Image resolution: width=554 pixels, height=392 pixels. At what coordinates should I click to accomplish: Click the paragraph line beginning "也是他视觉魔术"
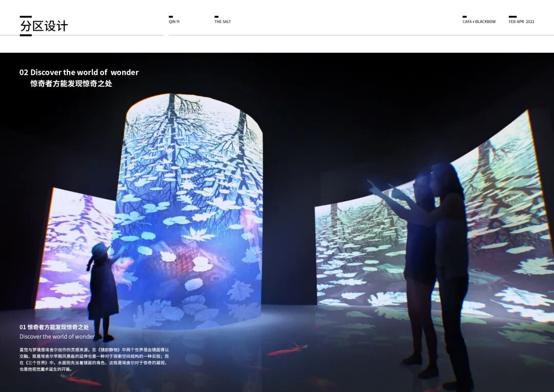click(x=46, y=369)
